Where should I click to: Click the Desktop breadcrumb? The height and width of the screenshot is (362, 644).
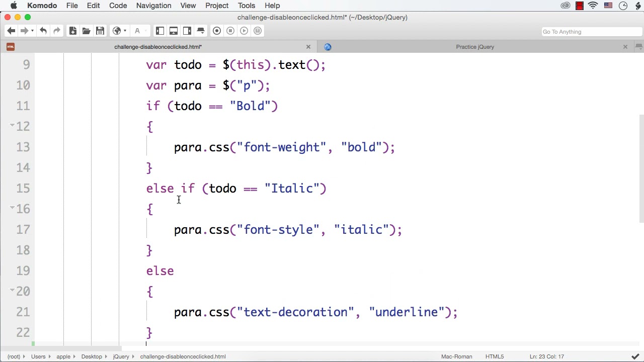[92, 356]
